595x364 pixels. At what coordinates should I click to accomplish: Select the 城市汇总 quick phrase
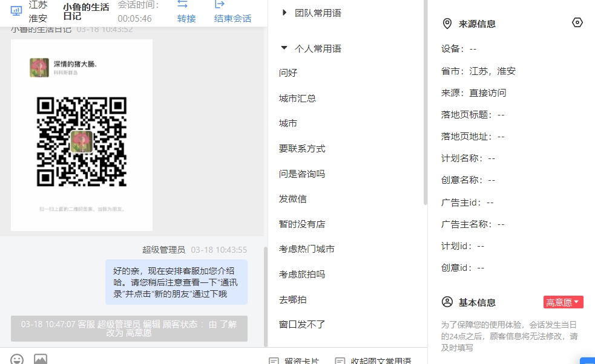pos(298,98)
